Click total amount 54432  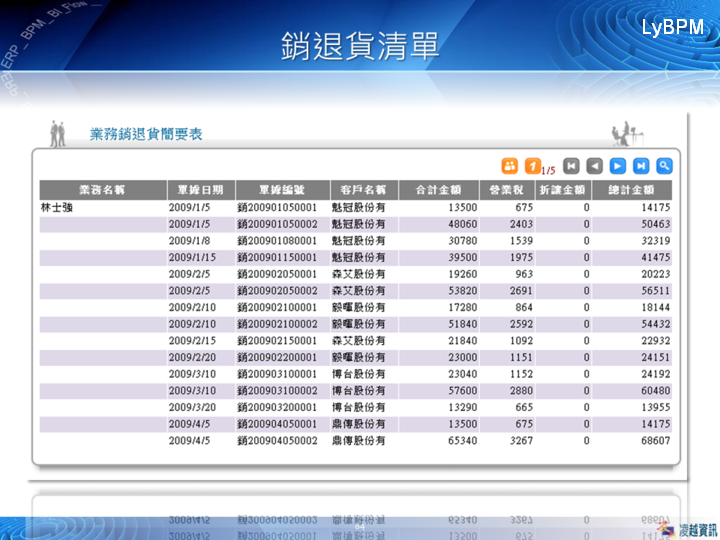[x=656, y=324]
